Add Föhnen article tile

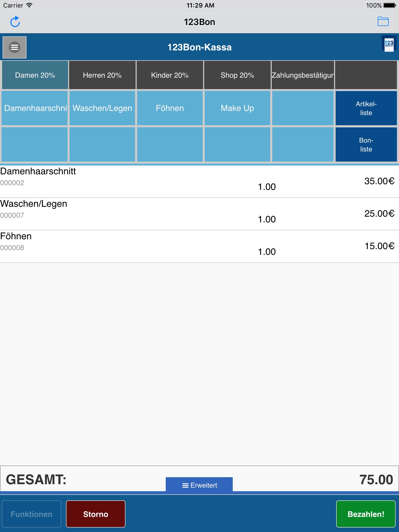[x=170, y=108]
